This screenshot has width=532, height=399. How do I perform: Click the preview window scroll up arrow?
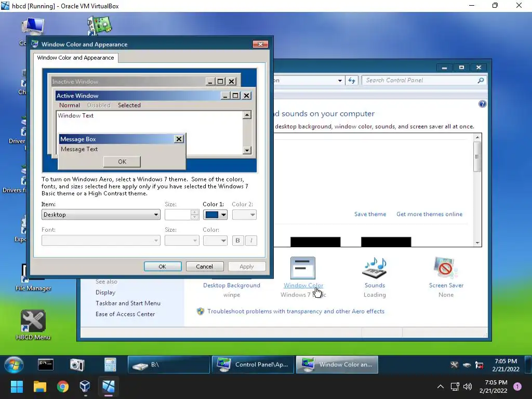pos(247,115)
